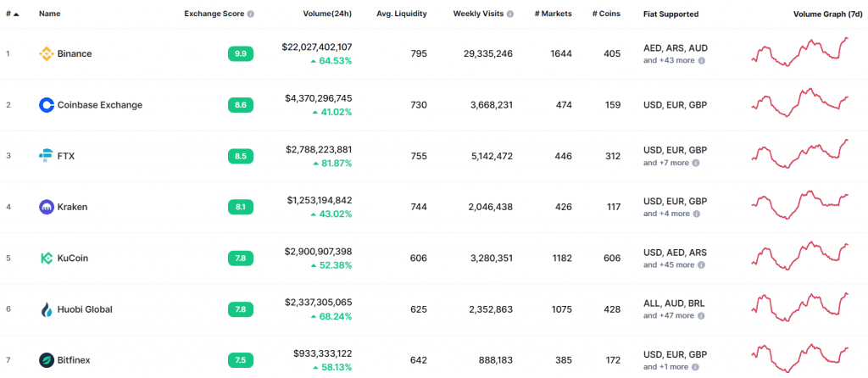Click info icon beside Huobi's +47 more
Image resolution: width=868 pixels, height=378 pixels.
click(x=701, y=315)
